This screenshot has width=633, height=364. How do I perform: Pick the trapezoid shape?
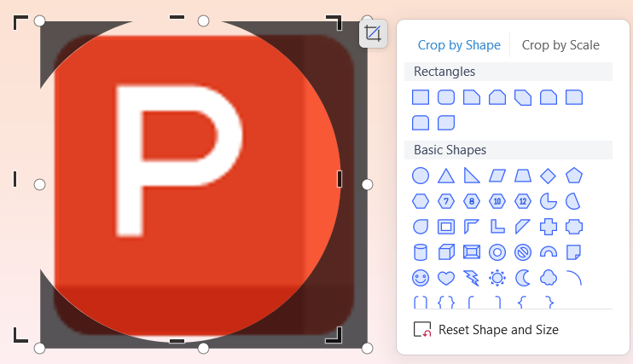(x=523, y=176)
